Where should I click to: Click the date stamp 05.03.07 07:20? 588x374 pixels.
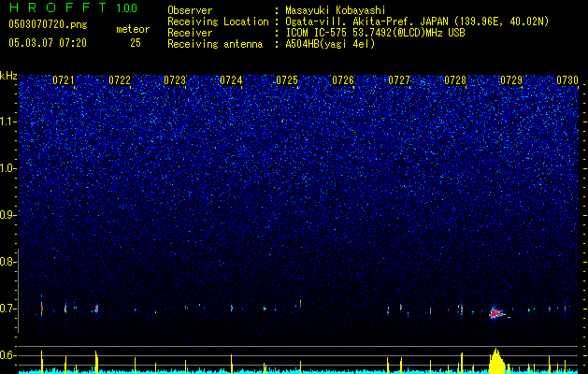pyautogui.click(x=48, y=43)
